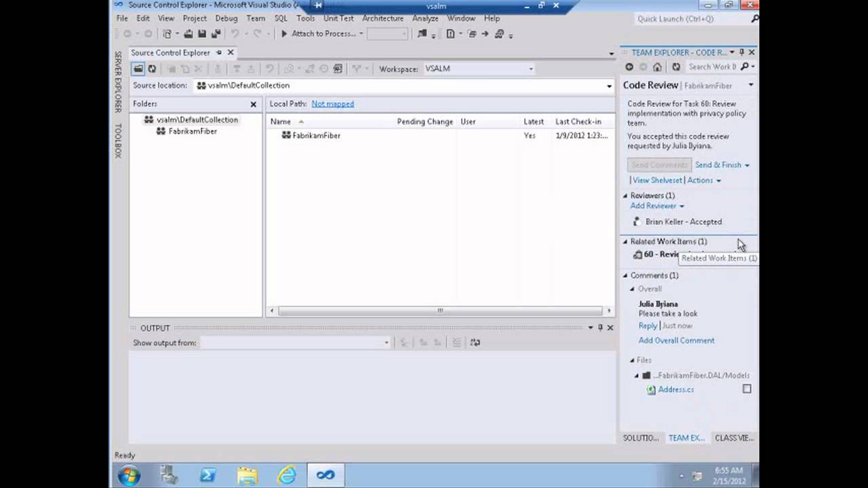
Task: Click the last icon in Output toolbar
Action: click(x=475, y=343)
